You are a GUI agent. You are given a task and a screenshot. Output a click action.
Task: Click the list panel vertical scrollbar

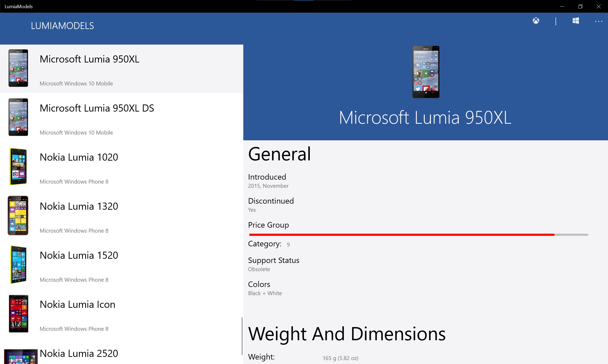point(242,336)
